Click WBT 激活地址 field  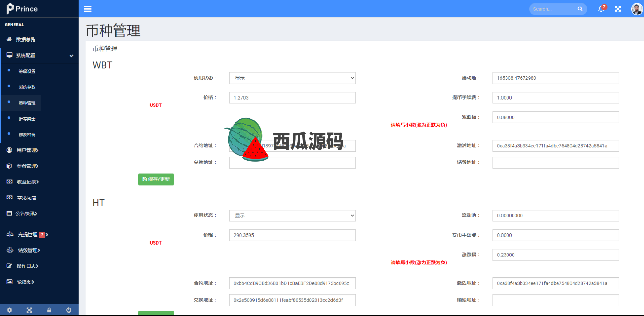pyautogui.click(x=556, y=146)
